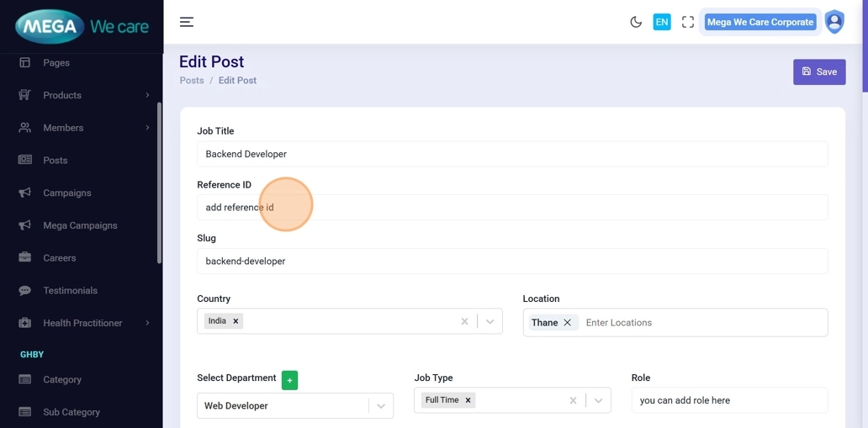Toggle fullscreen mode icon
Screen dimensions: 868x428
pyautogui.click(x=688, y=22)
